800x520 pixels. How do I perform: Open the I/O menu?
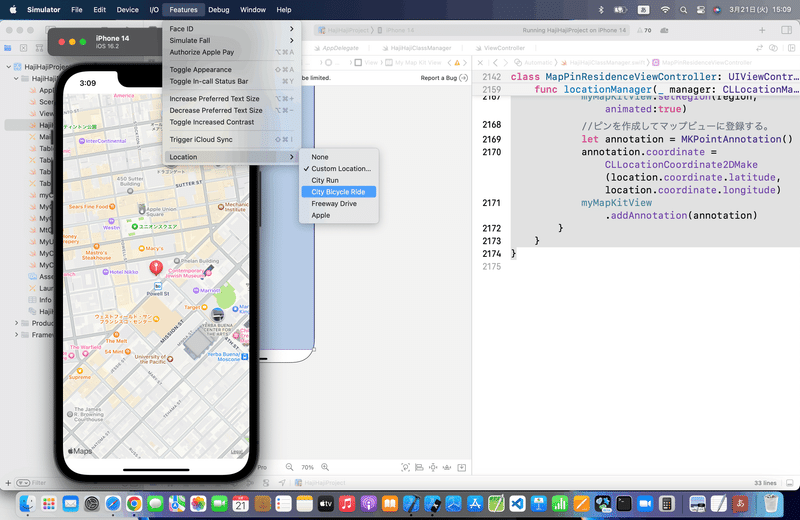(154, 10)
